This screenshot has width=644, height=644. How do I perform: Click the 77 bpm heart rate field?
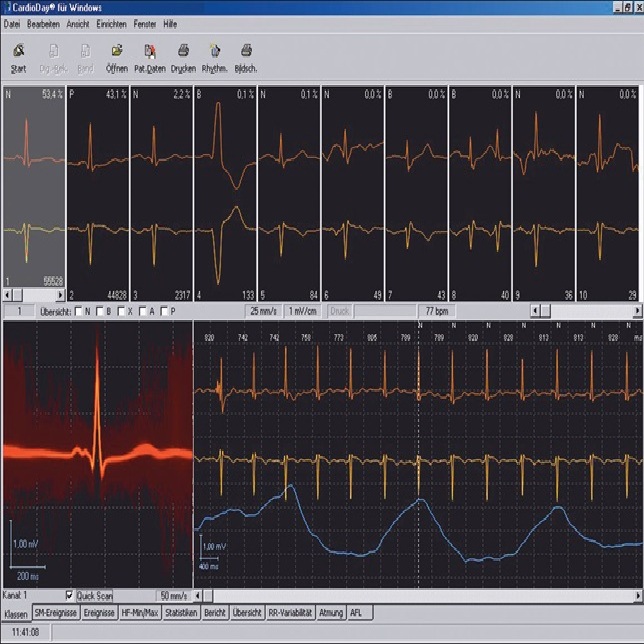tap(437, 311)
